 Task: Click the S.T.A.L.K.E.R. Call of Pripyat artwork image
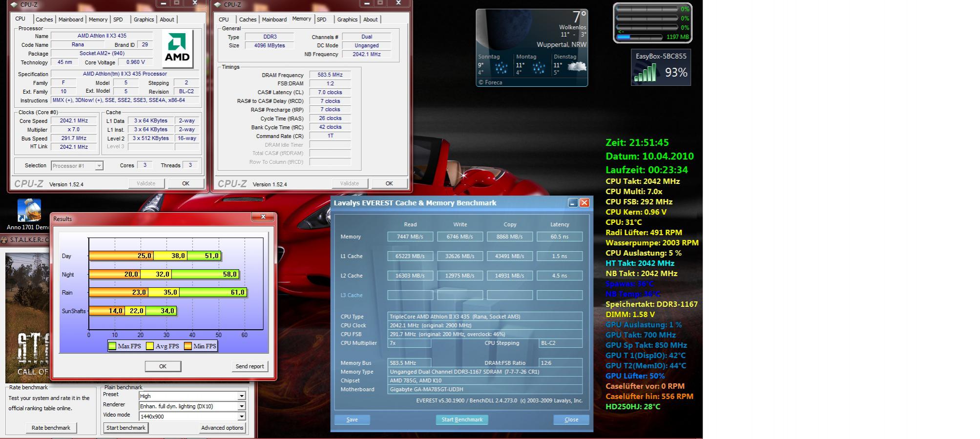[x=27, y=317]
